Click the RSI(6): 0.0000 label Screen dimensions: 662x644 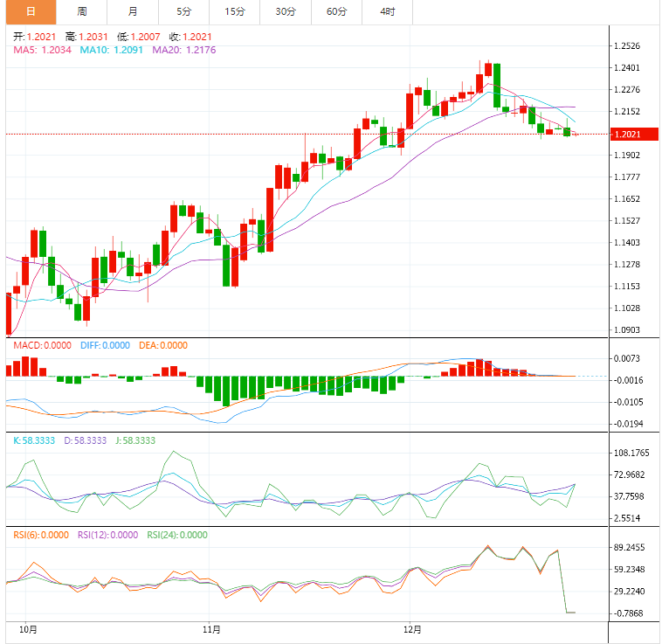41,535
